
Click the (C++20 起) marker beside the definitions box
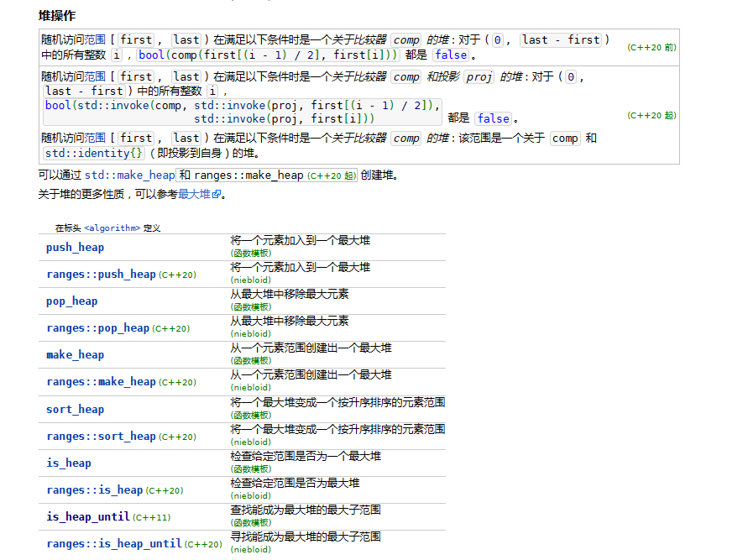click(x=651, y=115)
